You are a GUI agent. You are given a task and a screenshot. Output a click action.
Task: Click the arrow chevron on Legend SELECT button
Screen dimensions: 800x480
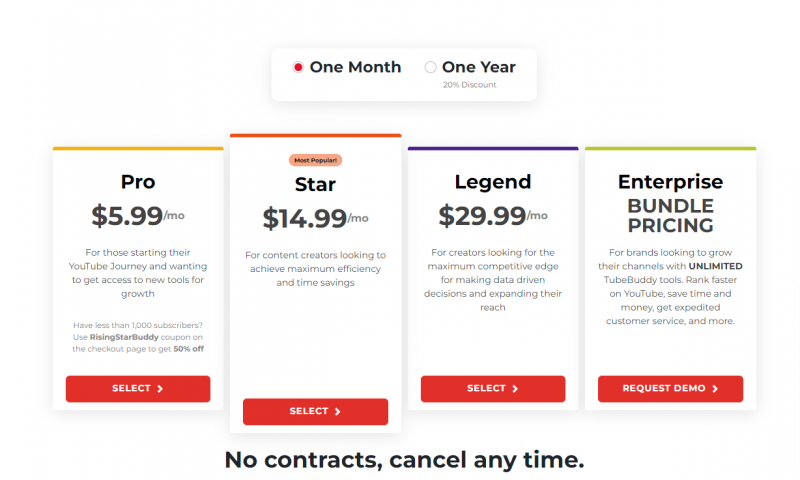(x=515, y=389)
